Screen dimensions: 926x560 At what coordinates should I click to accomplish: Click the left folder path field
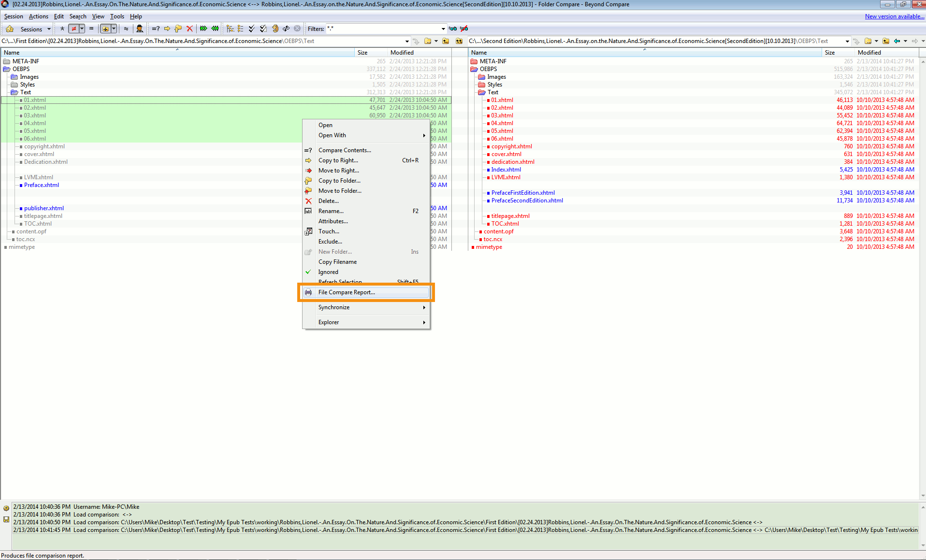point(202,41)
